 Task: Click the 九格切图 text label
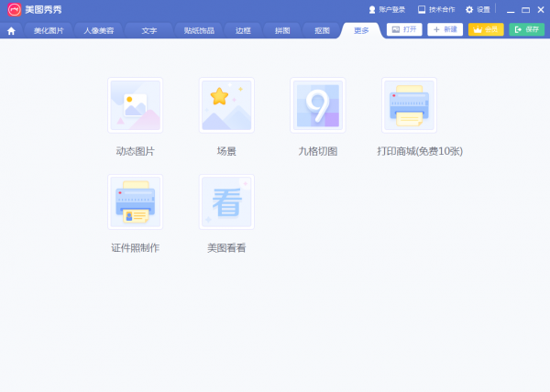tap(318, 151)
